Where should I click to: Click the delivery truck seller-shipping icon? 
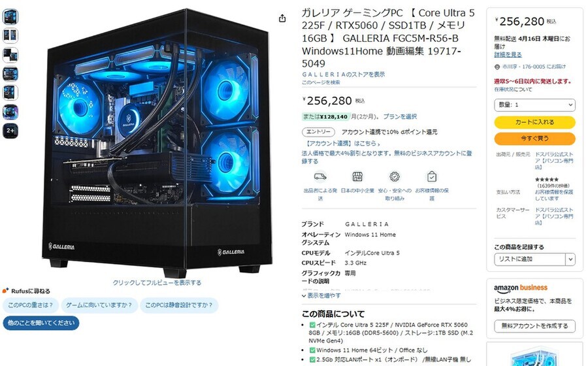tap(320, 176)
